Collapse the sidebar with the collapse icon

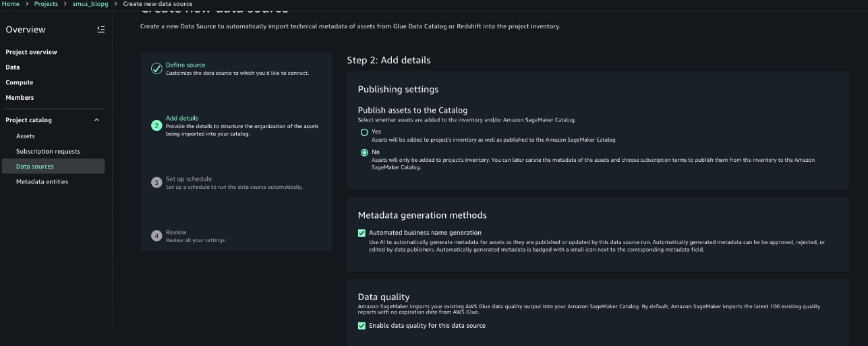coord(100,30)
